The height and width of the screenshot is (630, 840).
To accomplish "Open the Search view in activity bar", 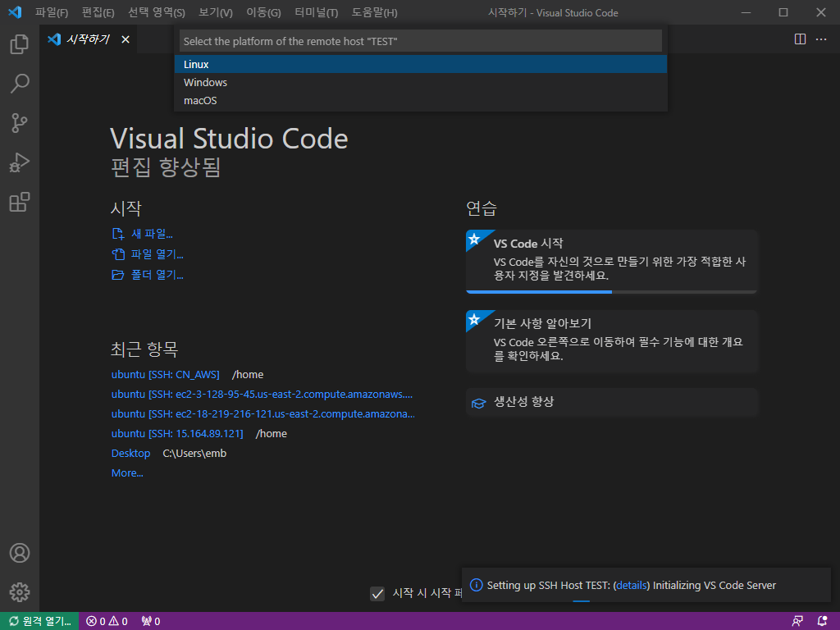I will tap(20, 84).
